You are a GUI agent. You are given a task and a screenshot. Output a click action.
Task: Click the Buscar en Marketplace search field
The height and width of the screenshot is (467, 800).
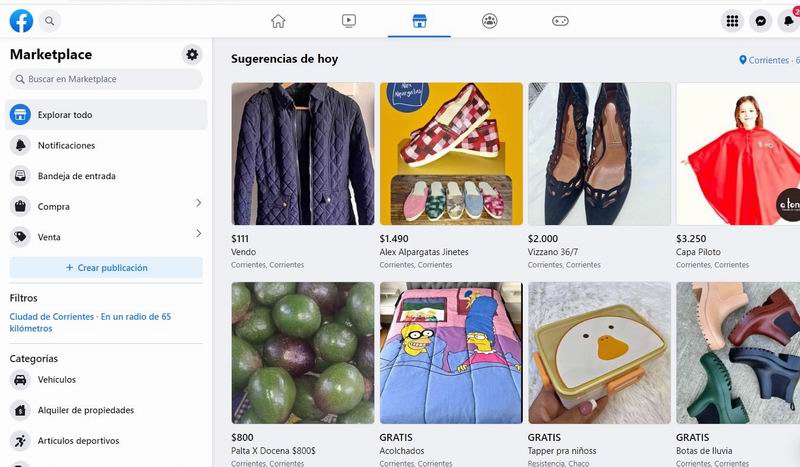point(106,79)
